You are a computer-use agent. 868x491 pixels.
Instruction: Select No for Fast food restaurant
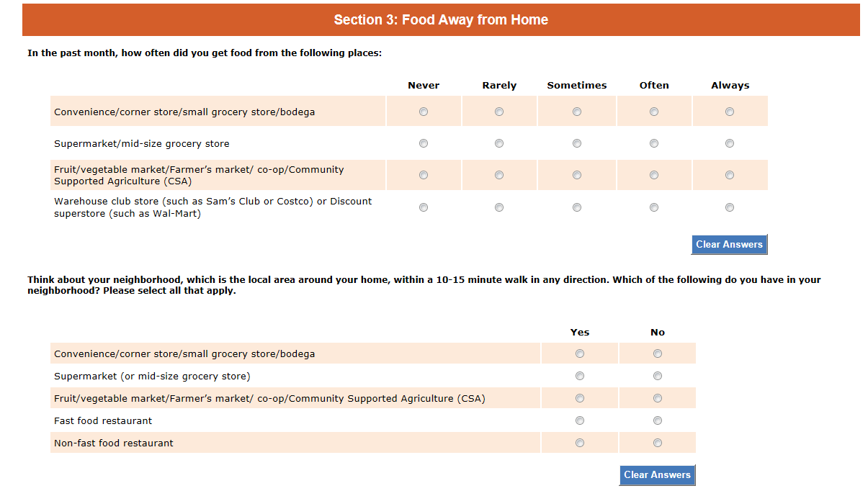click(658, 420)
